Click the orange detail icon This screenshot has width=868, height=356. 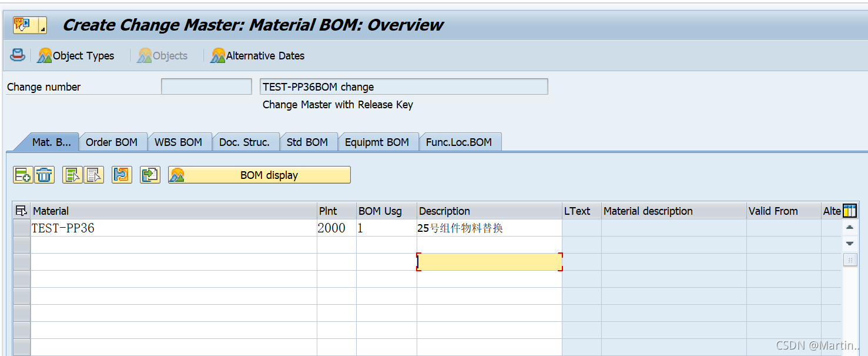pos(122,175)
